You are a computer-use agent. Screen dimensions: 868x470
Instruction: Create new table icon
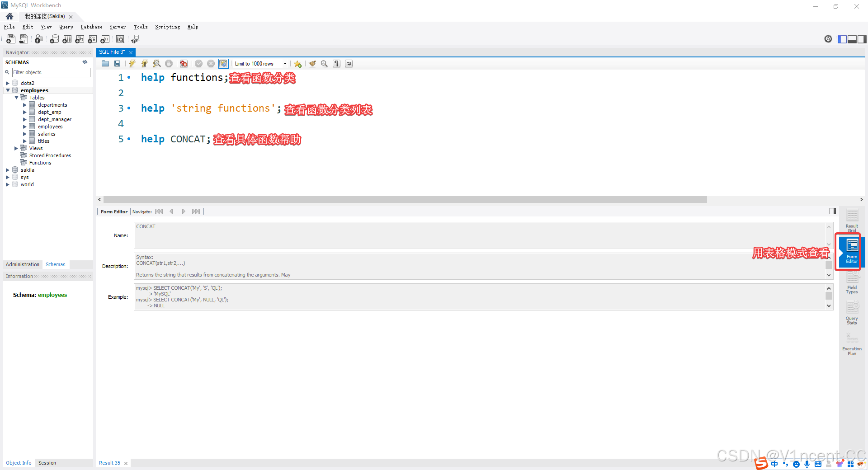67,39
